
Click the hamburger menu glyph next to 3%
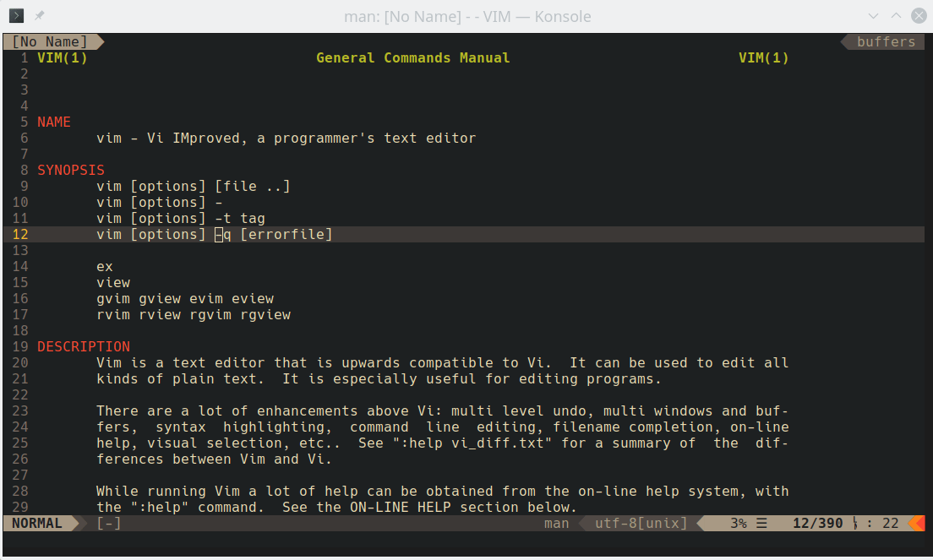coord(760,523)
